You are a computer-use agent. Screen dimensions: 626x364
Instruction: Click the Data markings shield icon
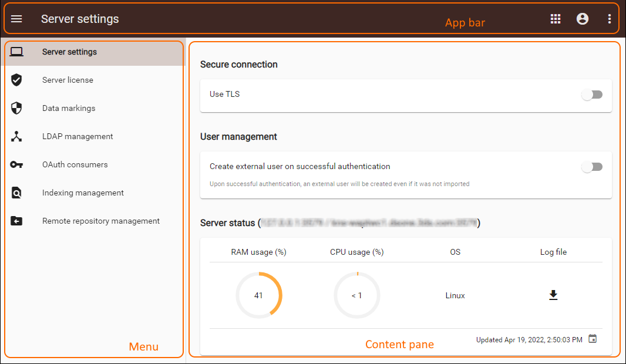tap(16, 108)
